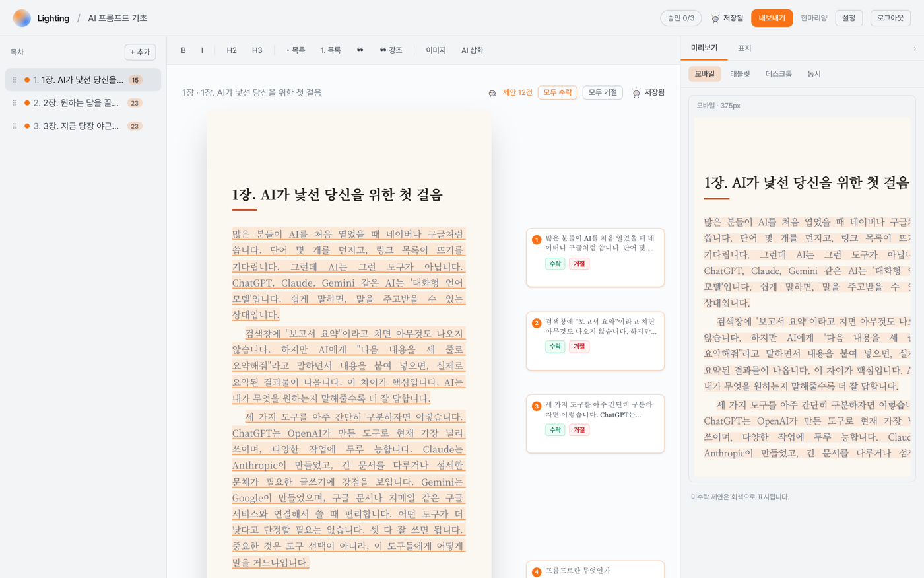Grab the drag handle of chapter 2 row

(15, 103)
